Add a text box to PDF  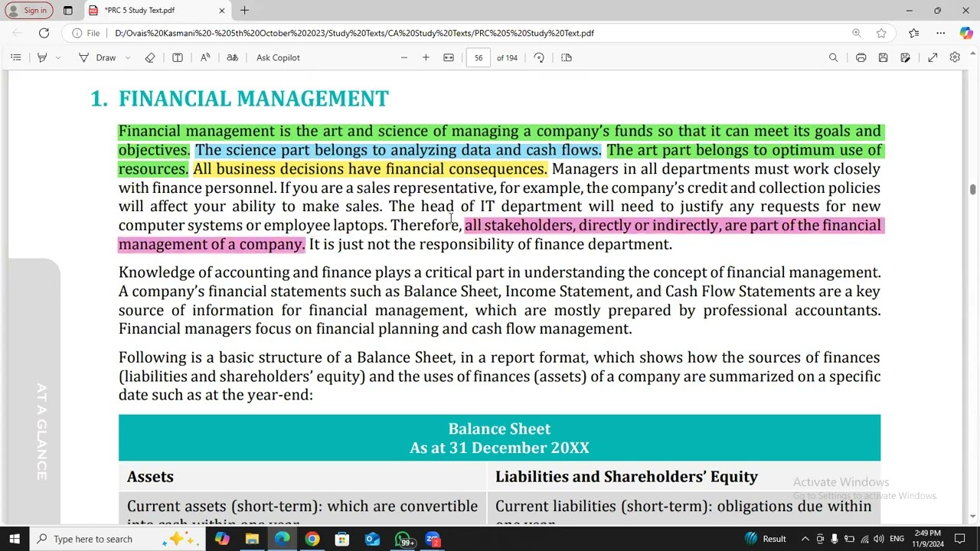click(x=178, y=57)
